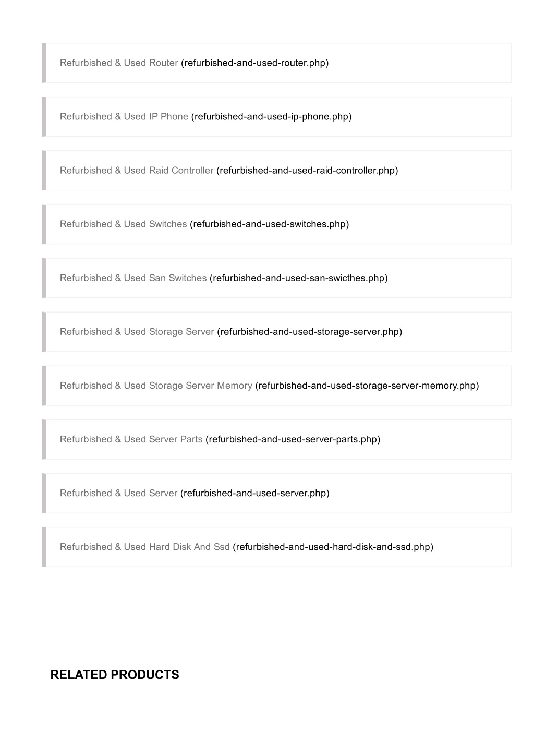Click the refurbished-and-used-san-swicthes.php URL text

click(299, 278)
